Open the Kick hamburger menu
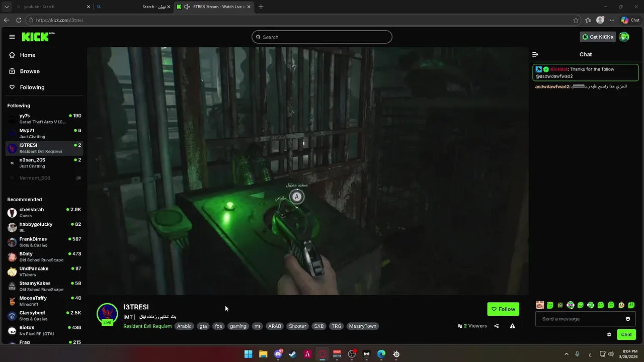This screenshot has width=644, height=362. point(12,37)
